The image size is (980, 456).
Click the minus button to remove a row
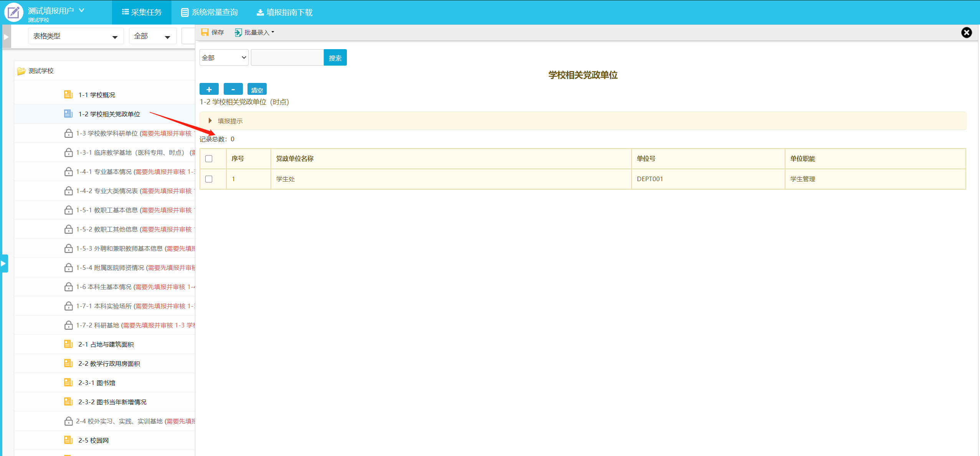(233, 89)
